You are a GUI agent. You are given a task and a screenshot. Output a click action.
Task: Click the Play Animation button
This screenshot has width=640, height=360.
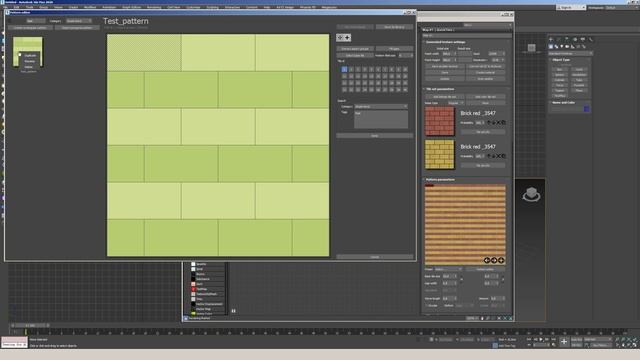(541, 339)
